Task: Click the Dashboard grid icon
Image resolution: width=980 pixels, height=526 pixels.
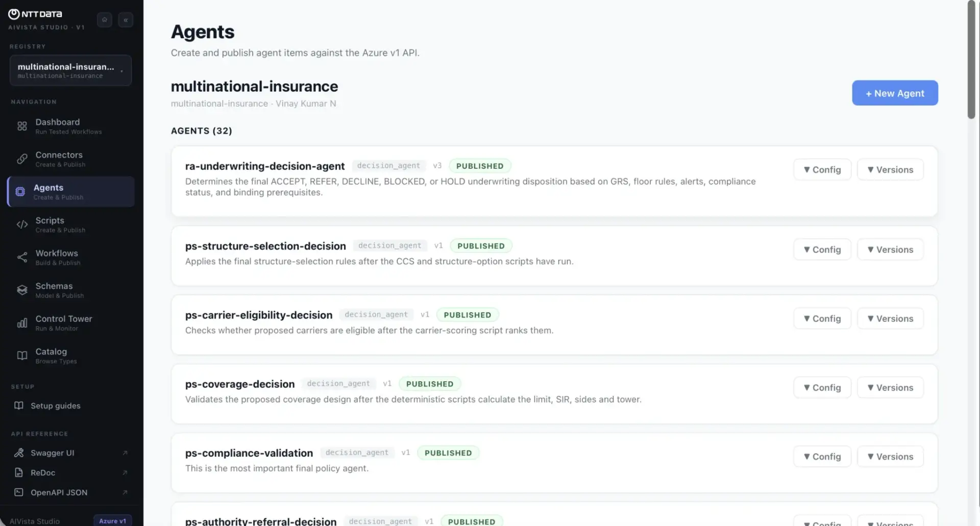Action: pyautogui.click(x=22, y=126)
